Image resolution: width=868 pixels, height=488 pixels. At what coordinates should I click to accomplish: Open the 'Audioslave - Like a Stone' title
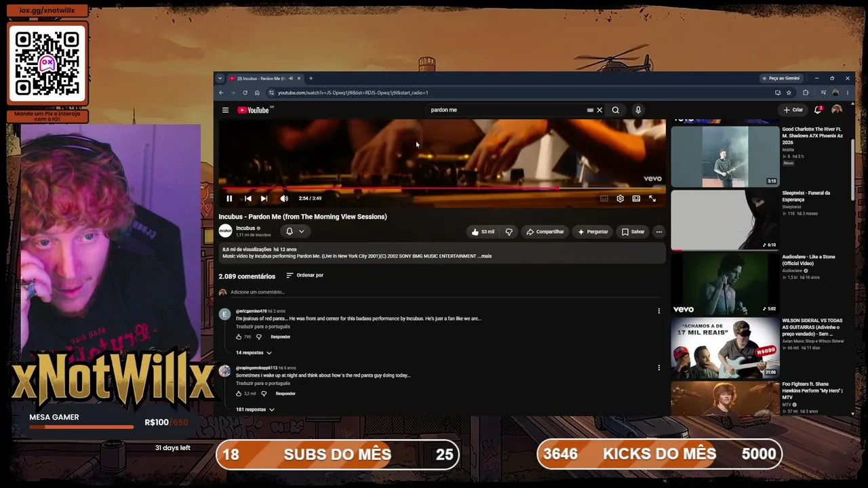[809, 260]
